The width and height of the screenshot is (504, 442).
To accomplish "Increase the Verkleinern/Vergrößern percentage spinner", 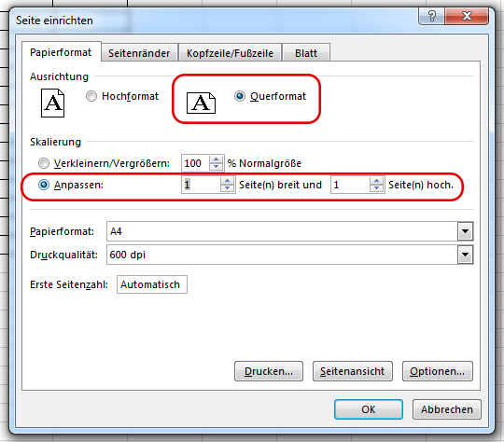I will click(x=216, y=159).
